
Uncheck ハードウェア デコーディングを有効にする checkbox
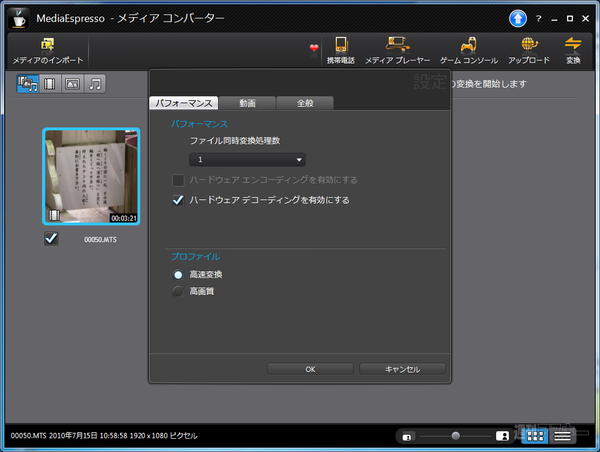point(179,200)
